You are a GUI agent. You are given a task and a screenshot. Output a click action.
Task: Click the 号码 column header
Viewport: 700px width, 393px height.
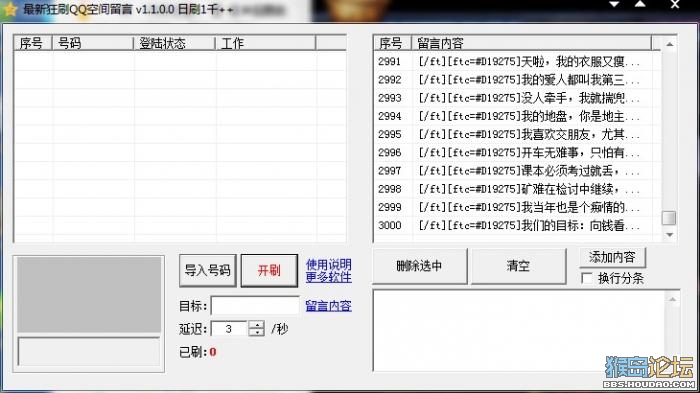pyautogui.click(x=93, y=43)
